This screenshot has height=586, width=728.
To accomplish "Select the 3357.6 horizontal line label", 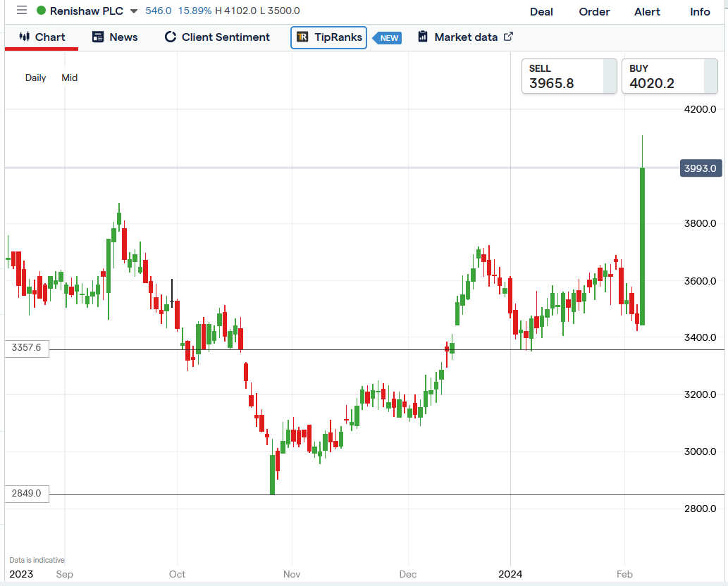I will (x=27, y=347).
